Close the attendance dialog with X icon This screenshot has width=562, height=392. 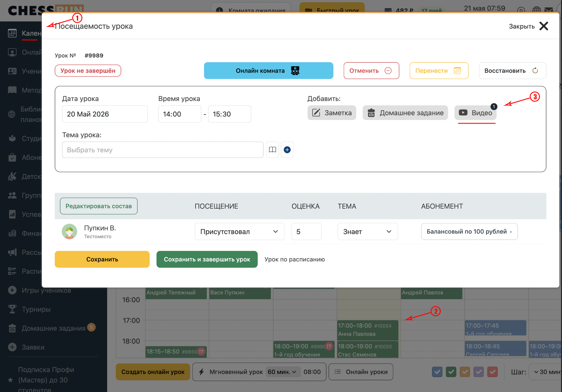pos(544,26)
